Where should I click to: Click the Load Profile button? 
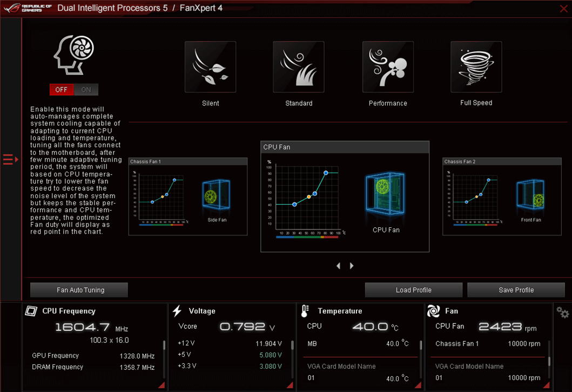(x=413, y=290)
